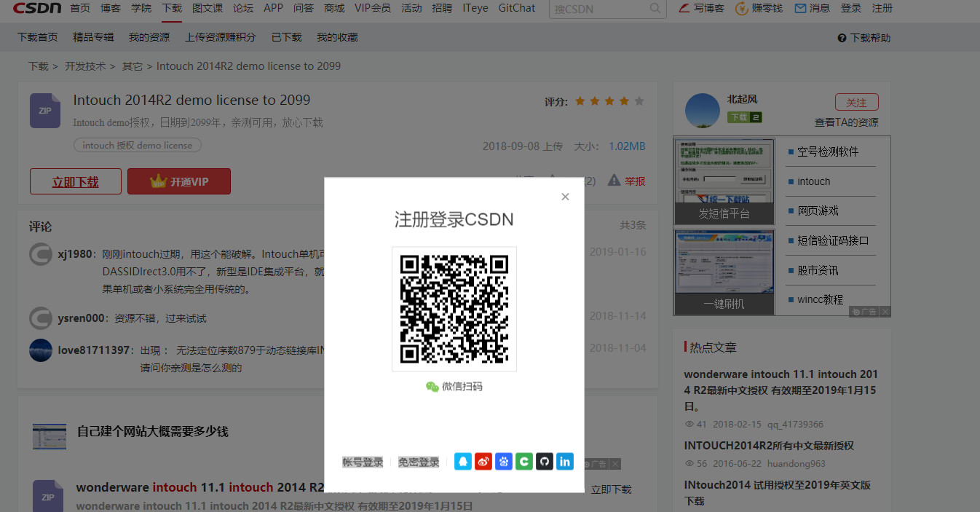Open GitChat in top navigation
This screenshot has width=980, height=512.
pyautogui.click(x=517, y=9)
